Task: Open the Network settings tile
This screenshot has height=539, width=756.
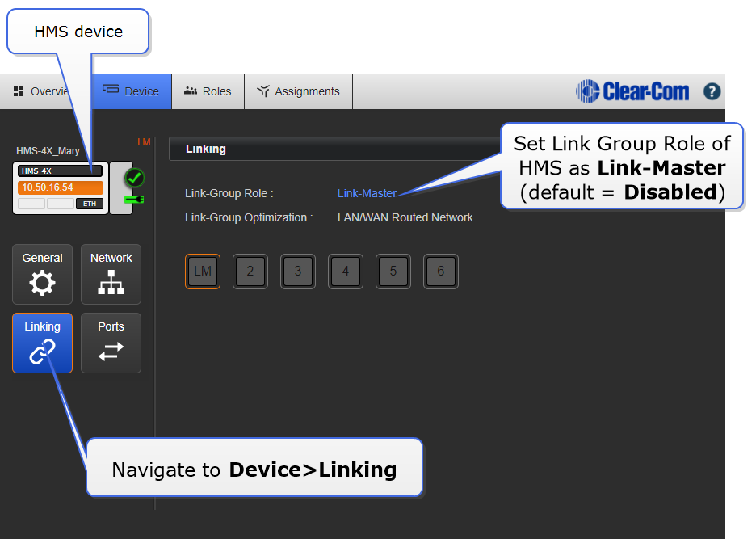Action: (111, 274)
